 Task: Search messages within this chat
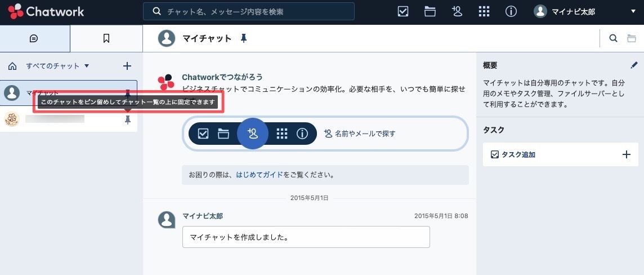(613, 38)
